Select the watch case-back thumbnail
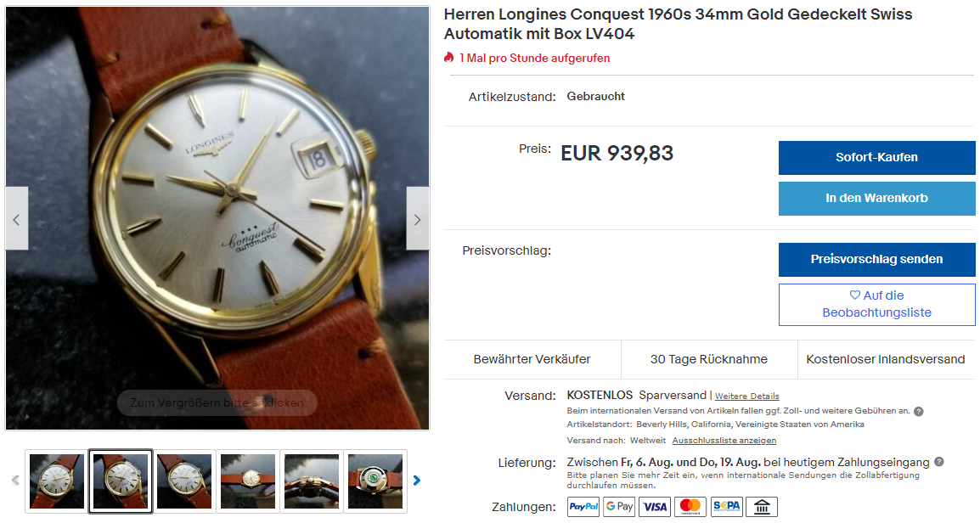 pos(375,481)
